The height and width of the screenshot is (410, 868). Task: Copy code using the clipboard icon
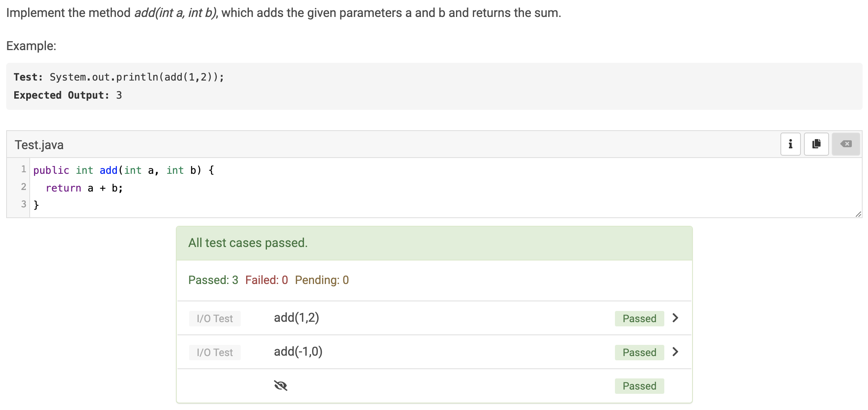(x=816, y=144)
